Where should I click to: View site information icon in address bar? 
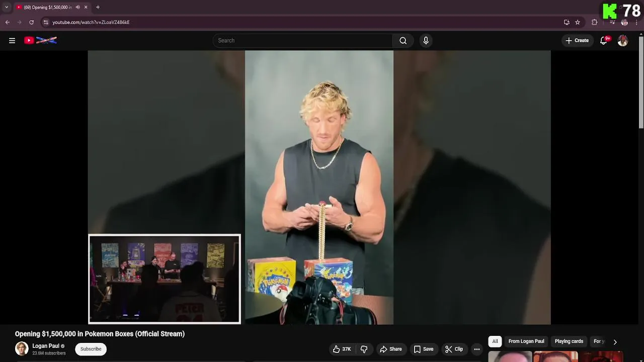click(x=46, y=22)
